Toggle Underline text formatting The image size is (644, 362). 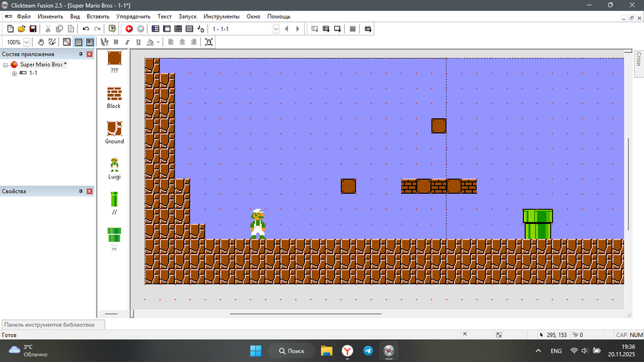(138, 42)
